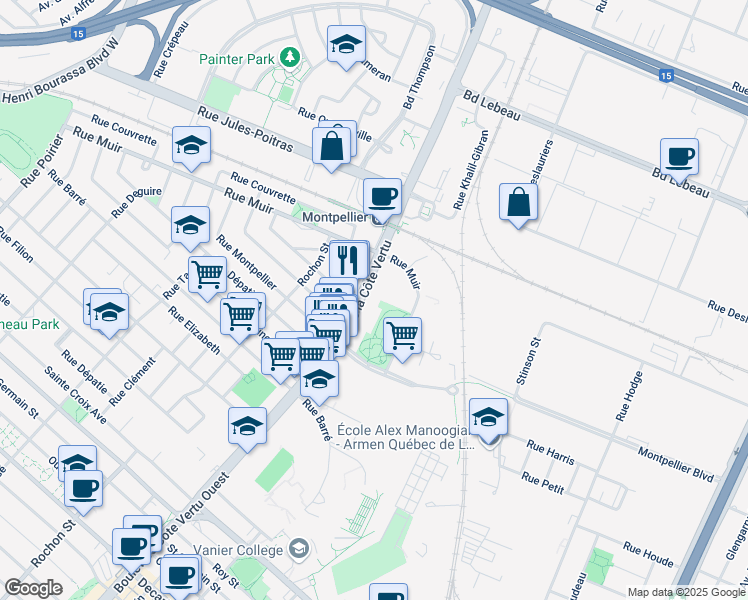Click the Rue Poirier street label
Screen dimensions: 748x600
[x=42, y=161]
